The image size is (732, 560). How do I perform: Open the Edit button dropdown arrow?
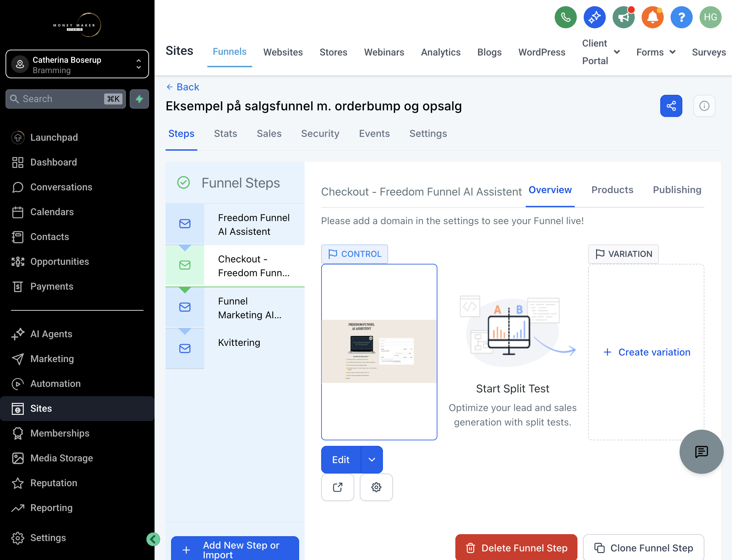372,460
